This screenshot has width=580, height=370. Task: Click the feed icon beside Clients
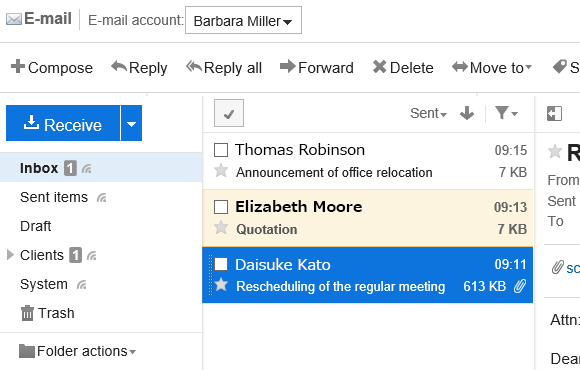click(92, 256)
